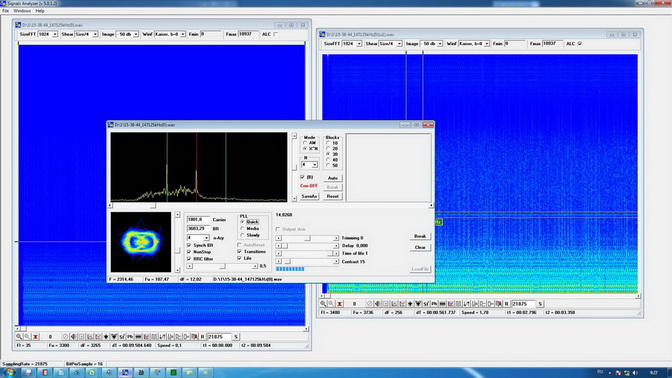Click Trimming slider thumb

pyautogui.click(x=307, y=238)
